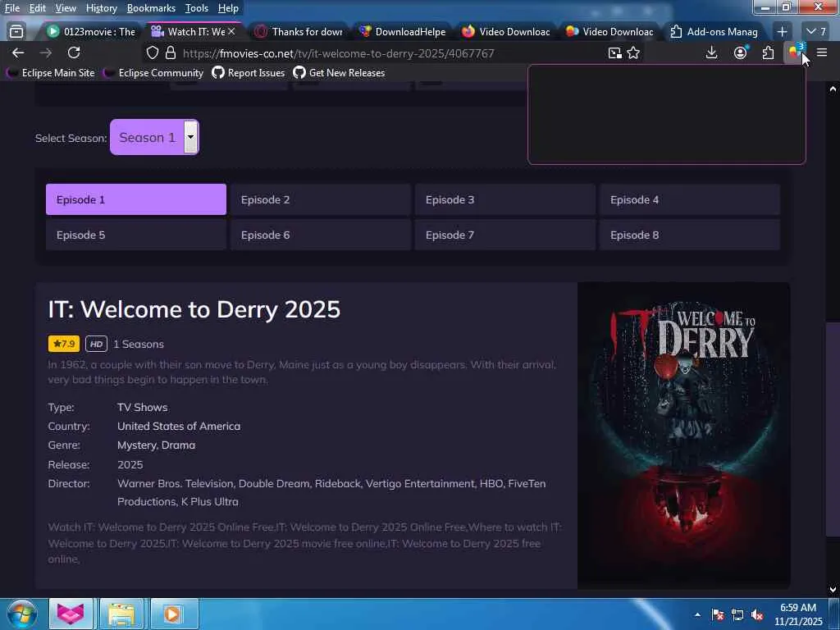Open Eclipse Main Site bookmark
This screenshot has height=630, width=840.
(x=51, y=72)
